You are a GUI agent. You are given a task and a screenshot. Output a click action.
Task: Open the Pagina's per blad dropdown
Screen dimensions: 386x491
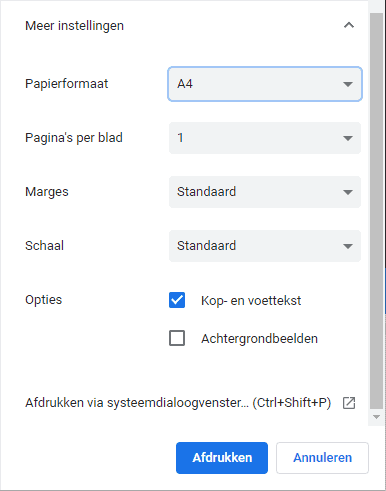265,138
